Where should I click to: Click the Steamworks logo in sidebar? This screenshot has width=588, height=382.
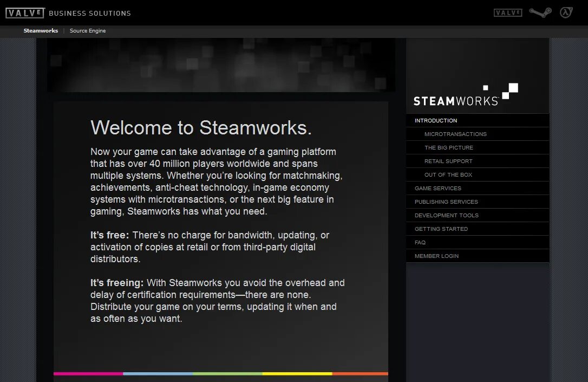466,95
